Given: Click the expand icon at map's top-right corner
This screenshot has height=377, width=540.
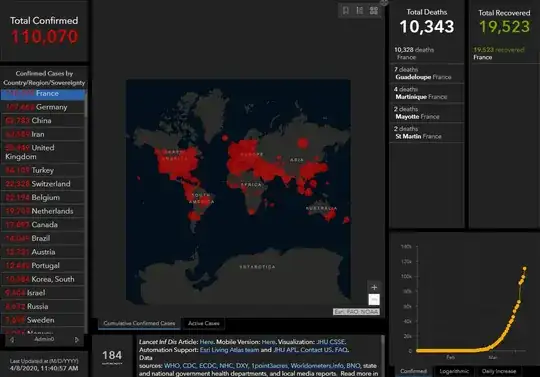Looking at the screenshot, I should click(384, 2).
